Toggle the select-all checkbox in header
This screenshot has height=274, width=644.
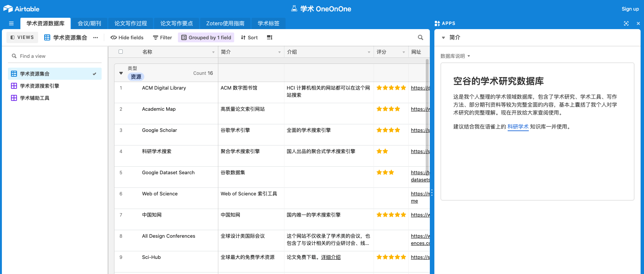coord(121,52)
